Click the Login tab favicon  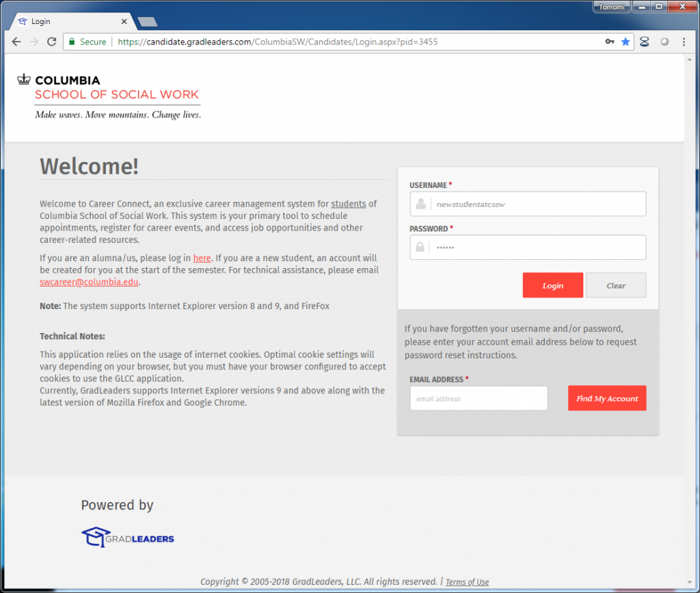click(x=23, y=21)
